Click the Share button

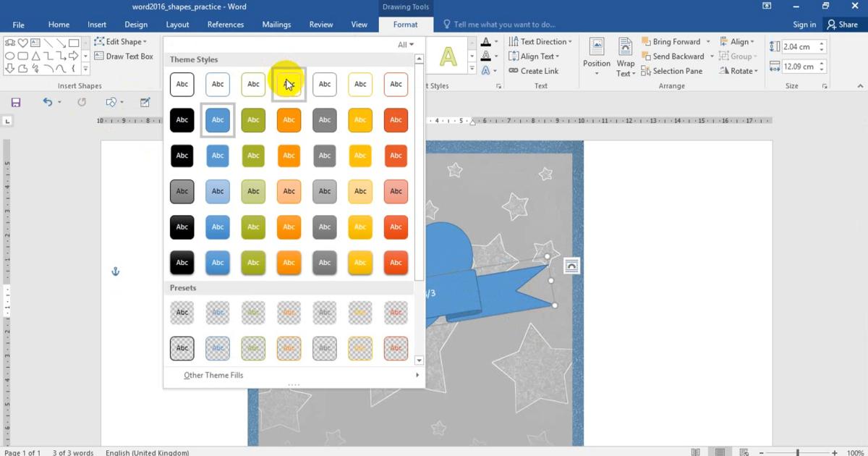click(x=842, y=25)
